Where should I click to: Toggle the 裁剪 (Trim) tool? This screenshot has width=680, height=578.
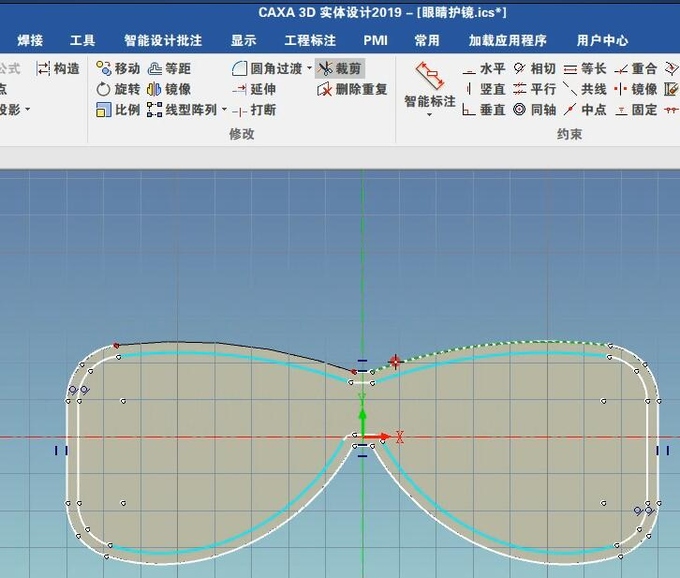340,69
